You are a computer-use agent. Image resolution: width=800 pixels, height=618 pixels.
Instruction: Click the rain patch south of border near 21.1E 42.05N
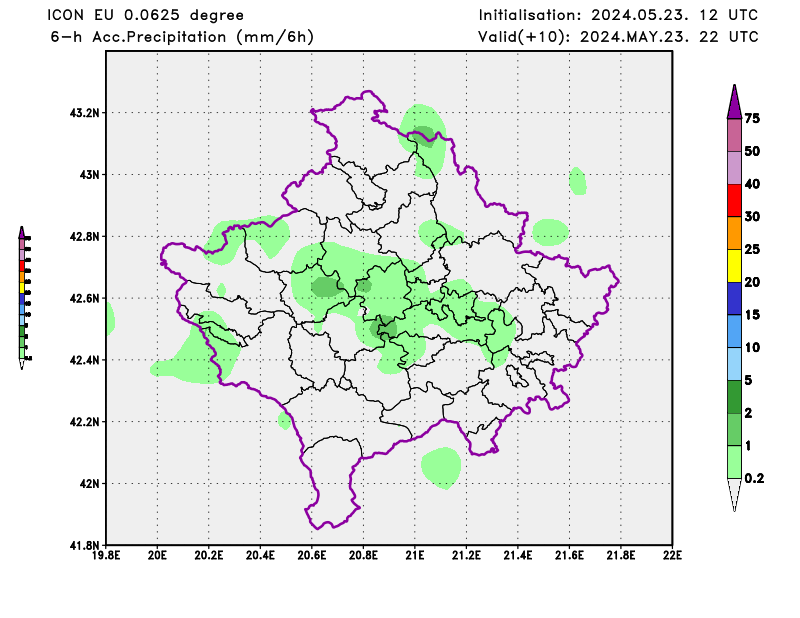point(441,467)
